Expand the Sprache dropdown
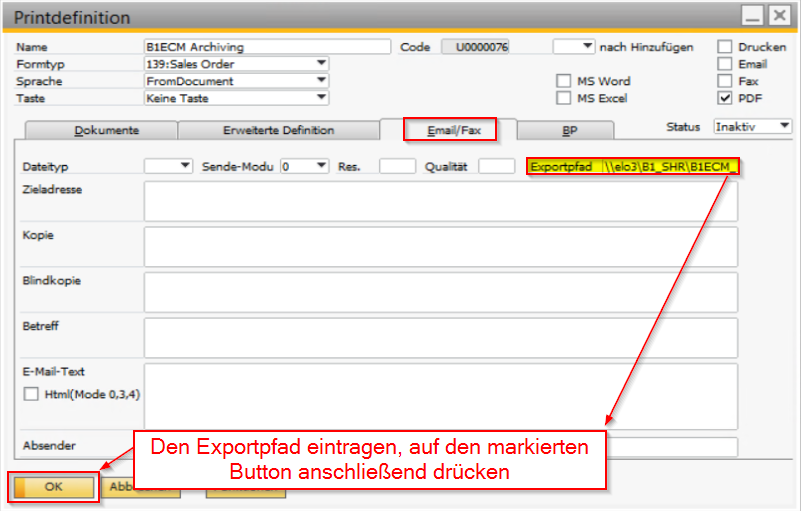 [x=321, y=80]
